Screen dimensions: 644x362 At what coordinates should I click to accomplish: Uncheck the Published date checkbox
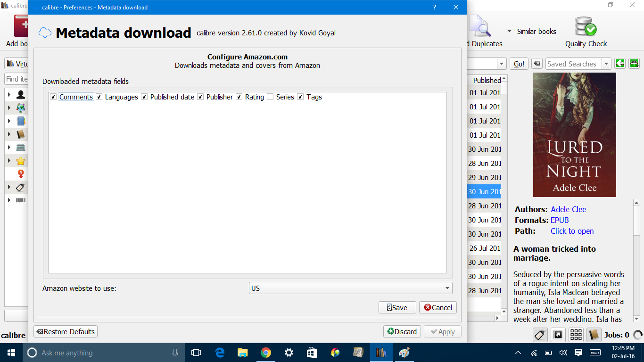tap(144, 97)
